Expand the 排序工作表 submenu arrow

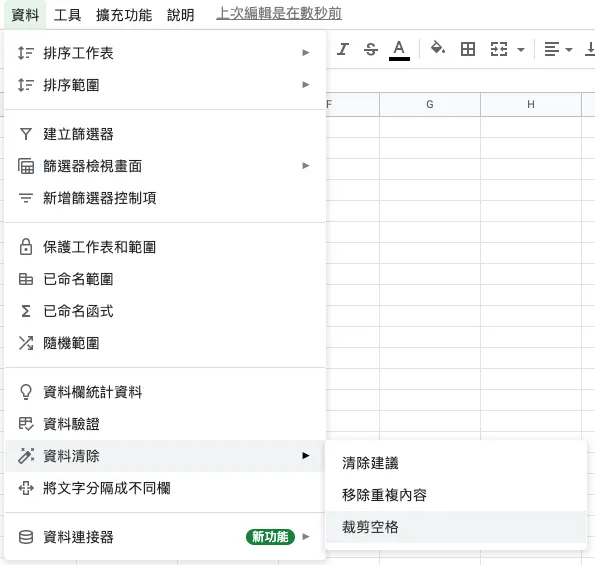(305, 53)
